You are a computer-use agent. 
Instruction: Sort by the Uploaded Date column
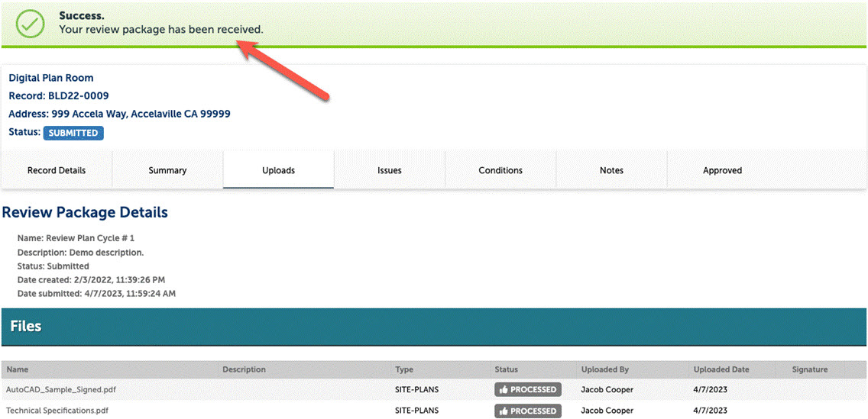[x=721, y=369]
